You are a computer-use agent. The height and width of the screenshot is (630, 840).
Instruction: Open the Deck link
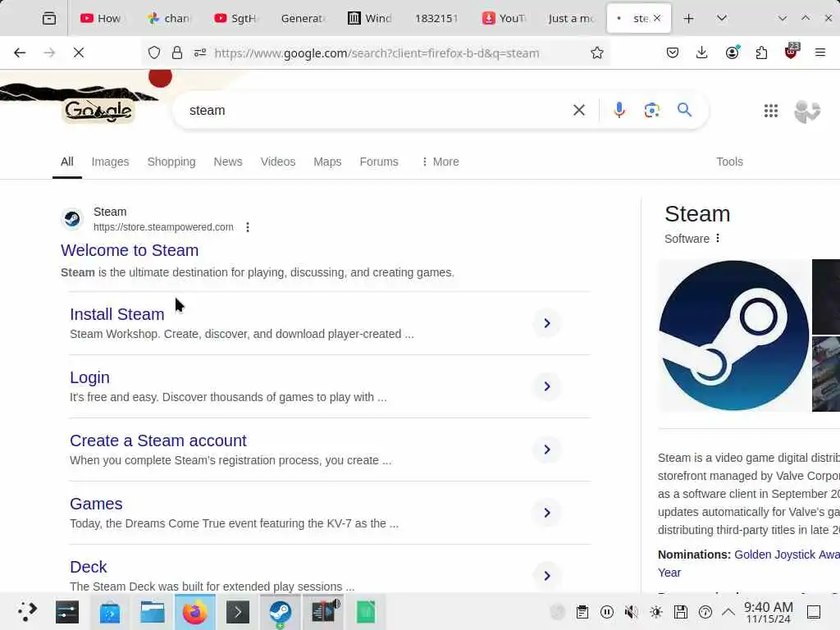[89, 567]
